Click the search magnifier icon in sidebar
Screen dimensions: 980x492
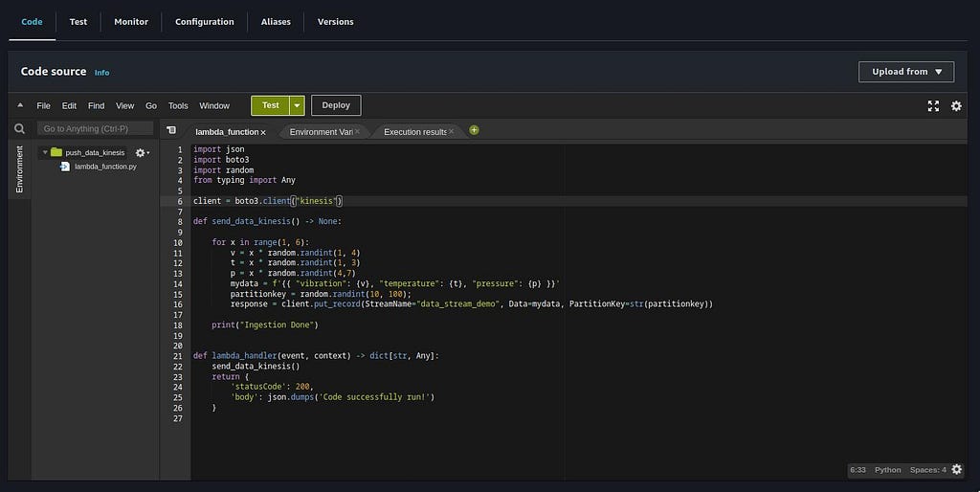click(x=19, y=128)
